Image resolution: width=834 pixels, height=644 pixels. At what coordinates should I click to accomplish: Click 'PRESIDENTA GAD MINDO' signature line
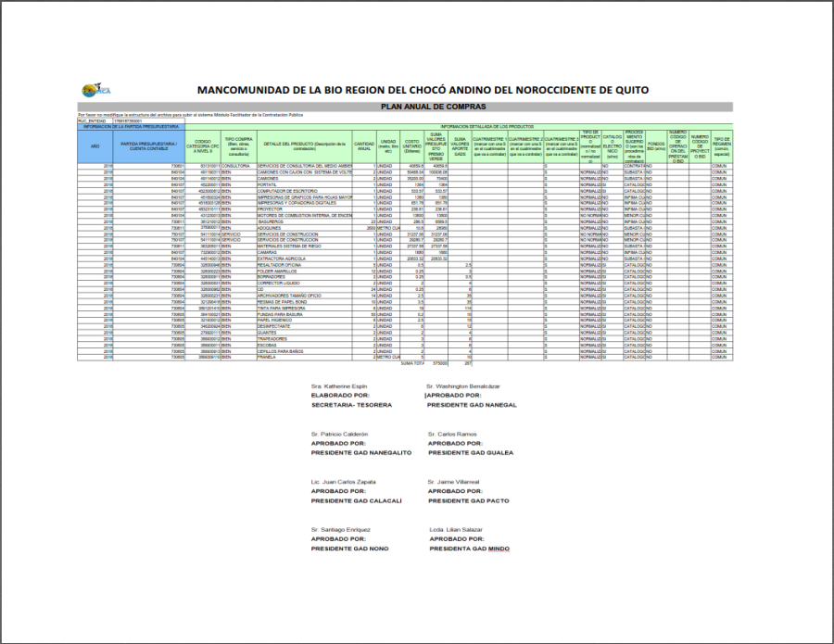pos(470,549)
